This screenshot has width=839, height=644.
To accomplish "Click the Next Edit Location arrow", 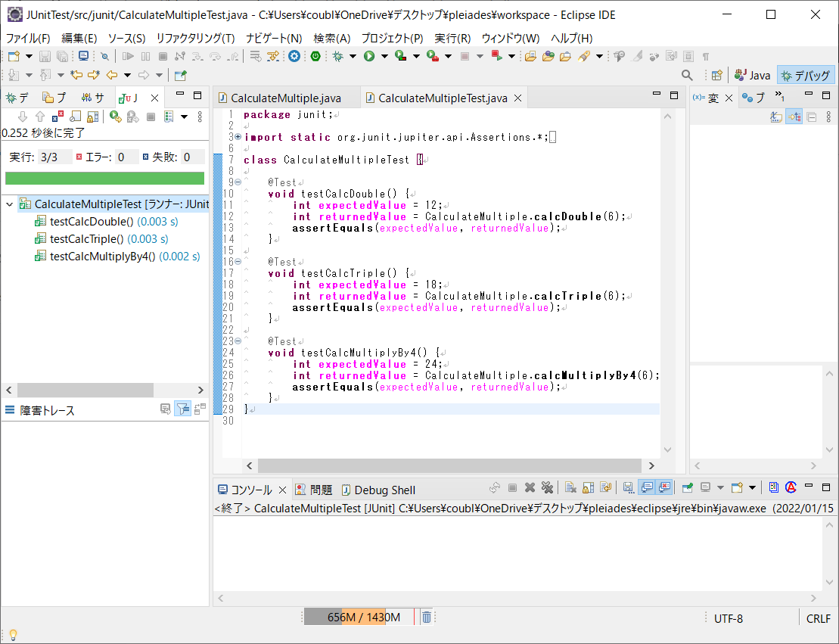I will 94,75.
